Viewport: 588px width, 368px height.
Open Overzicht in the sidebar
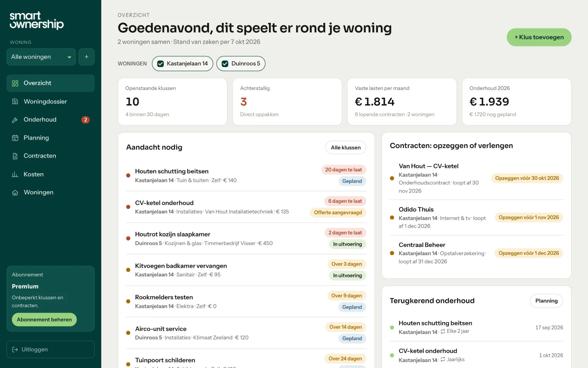pos(51,83)
